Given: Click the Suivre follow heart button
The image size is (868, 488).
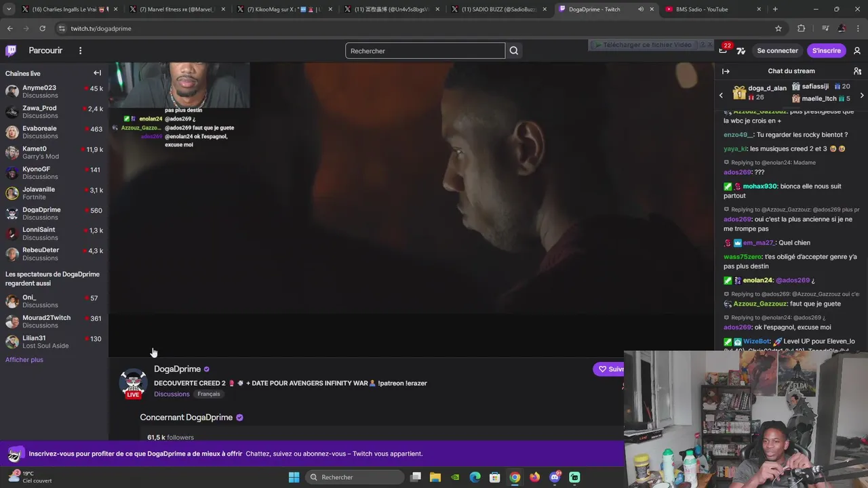Looking at the screenshot, I should point(609,369).
